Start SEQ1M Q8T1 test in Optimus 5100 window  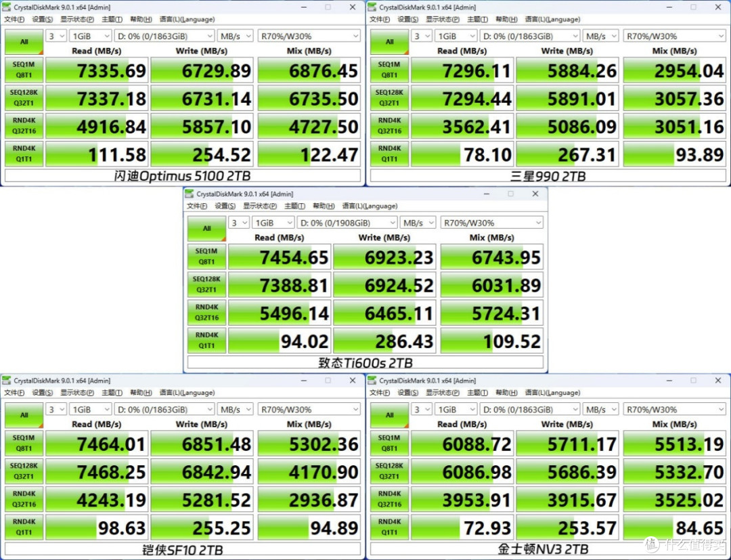coord(24,70)
